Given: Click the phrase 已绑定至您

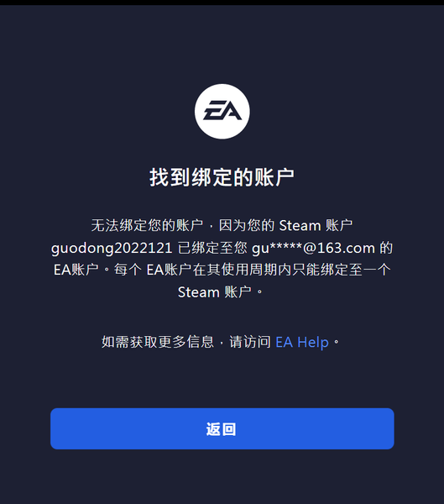Looking at the screenshot, I should tap(212, 248).
